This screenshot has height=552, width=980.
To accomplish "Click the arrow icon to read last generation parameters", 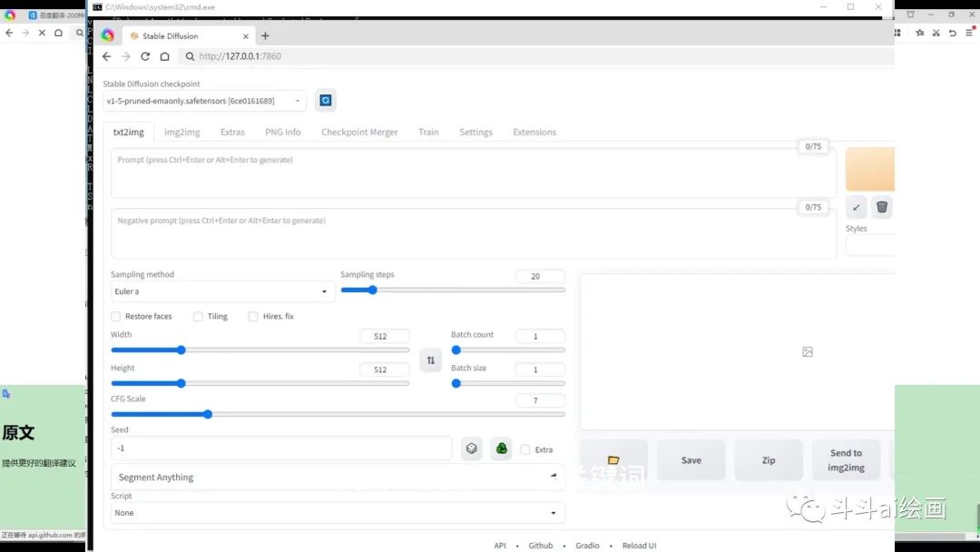I will 857,207.
